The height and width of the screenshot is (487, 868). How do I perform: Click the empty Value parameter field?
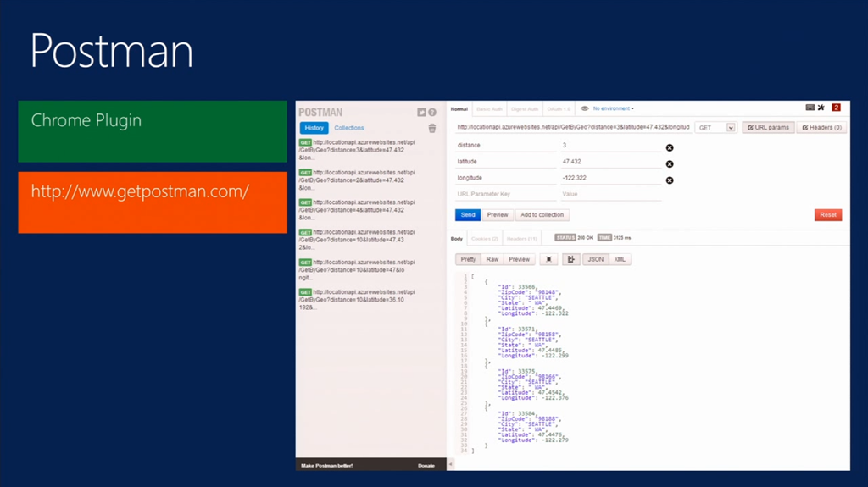coord(610,194)
